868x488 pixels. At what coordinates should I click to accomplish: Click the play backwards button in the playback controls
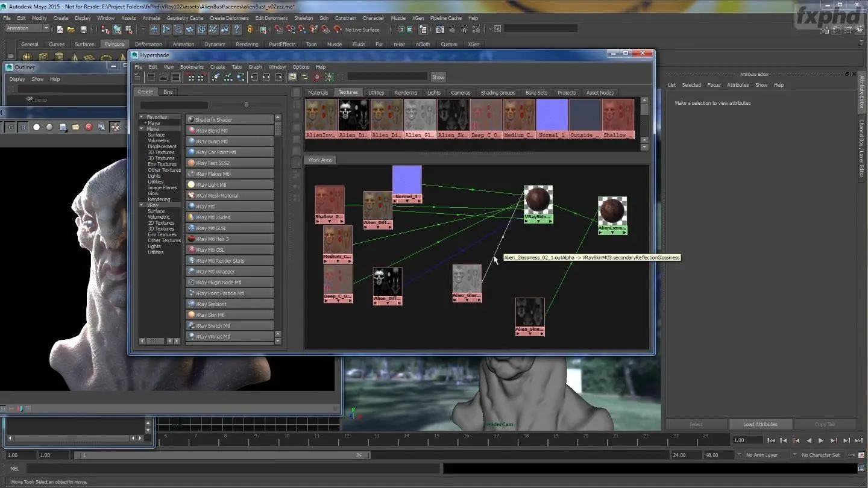click(x=808, y=441)
